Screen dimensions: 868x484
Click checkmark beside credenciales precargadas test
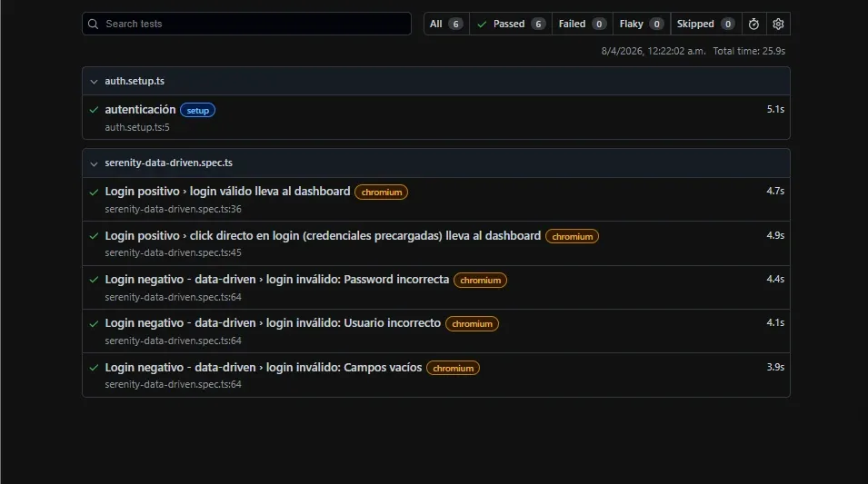coord(94,235)
